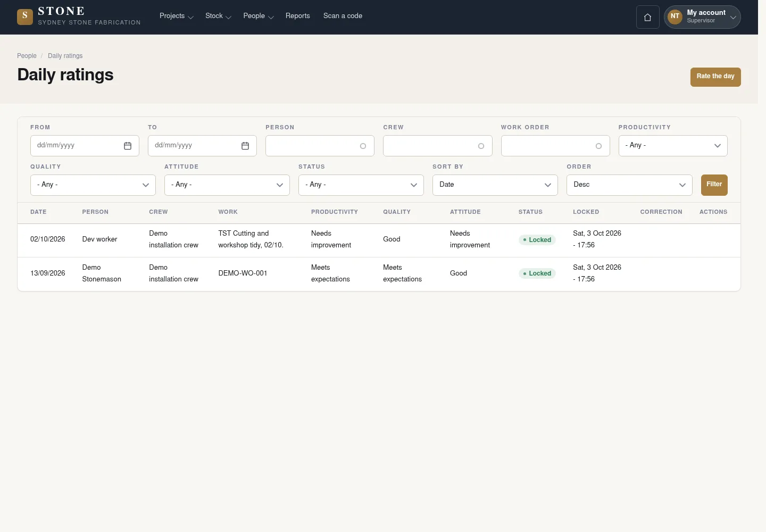
Task: Click into the Person filter field
Action: coord(320,146)
